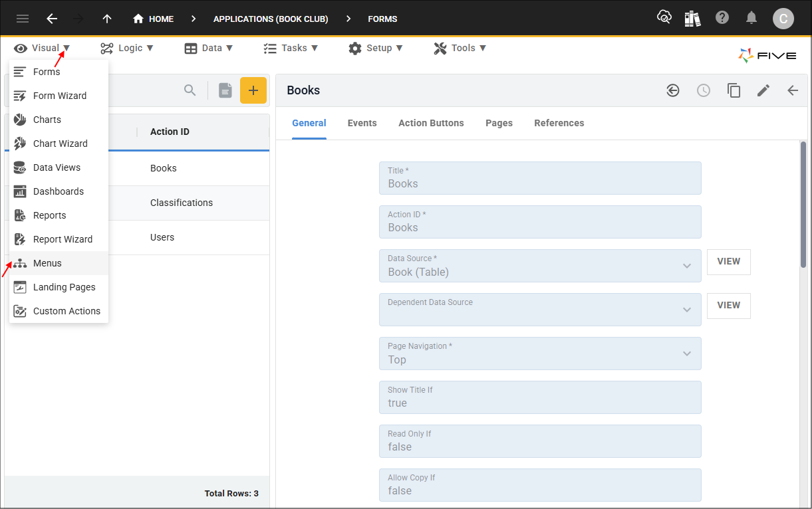Click the Action ID input field
The image size is (812, 509).
[x=540, y=222]
